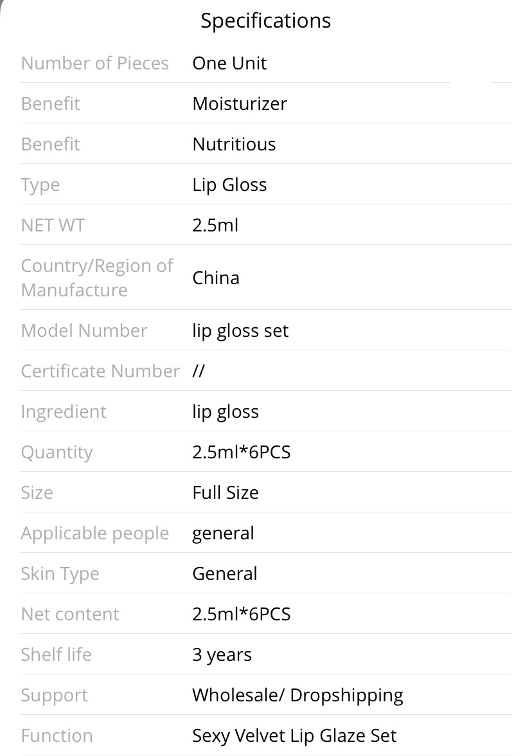Click the NET WT label
Screen dimensions: 532x756
point(53,225)
